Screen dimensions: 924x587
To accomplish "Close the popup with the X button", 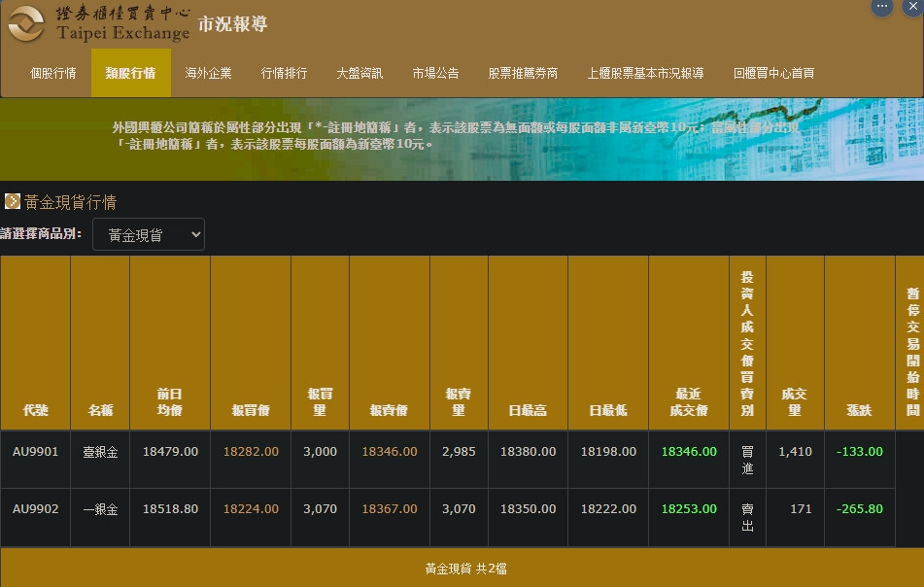I will coord(913,6).
